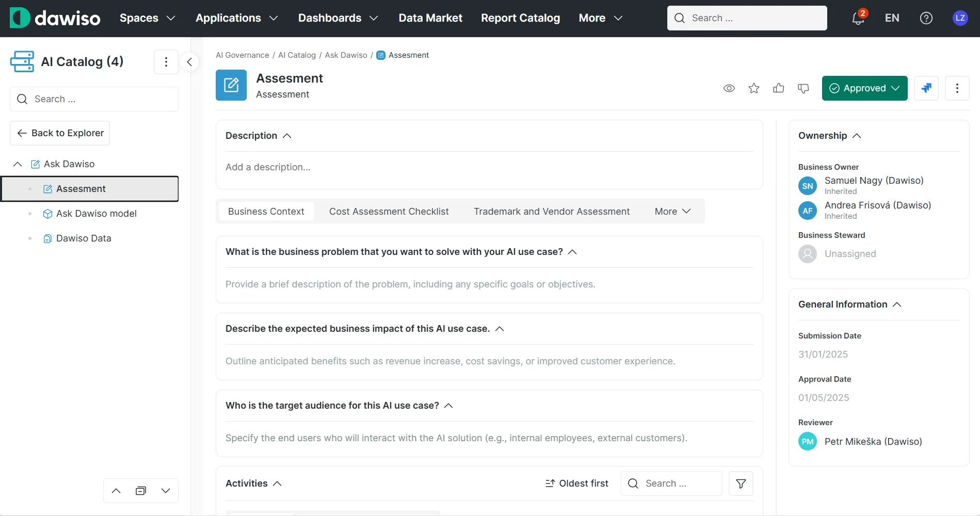Open the LZ user avatar menu
The image size is (980, 516).
click(x=960, y=18)
